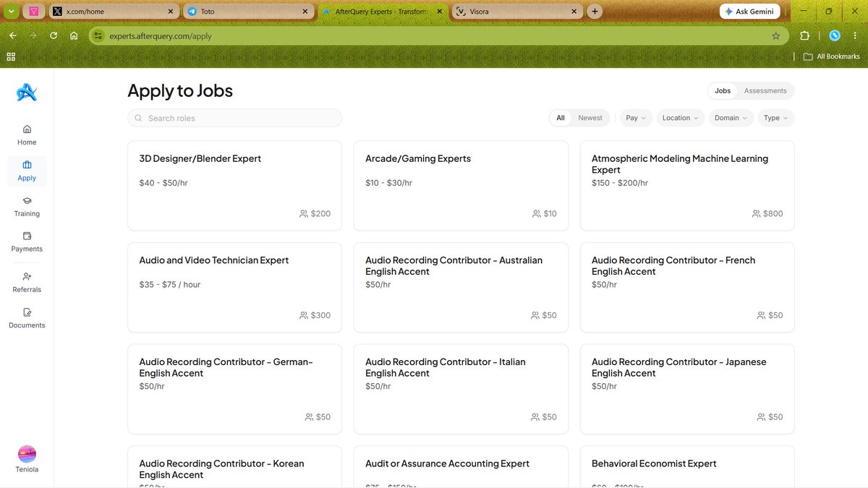Screen dimensions: 868x488
Task: Open the Type filter dropdown
Action: tap(776, 118)
